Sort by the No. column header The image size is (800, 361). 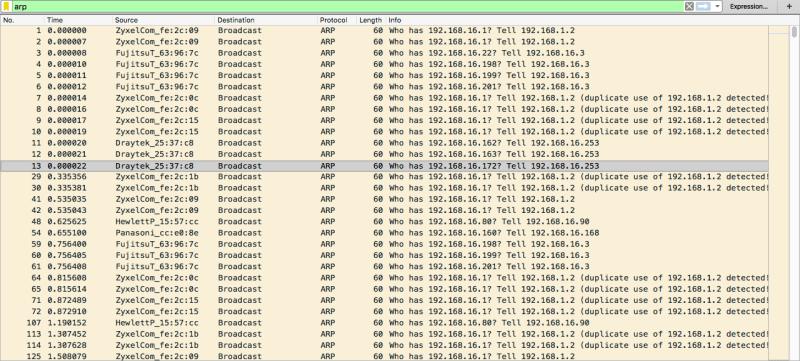coord(22,20)
